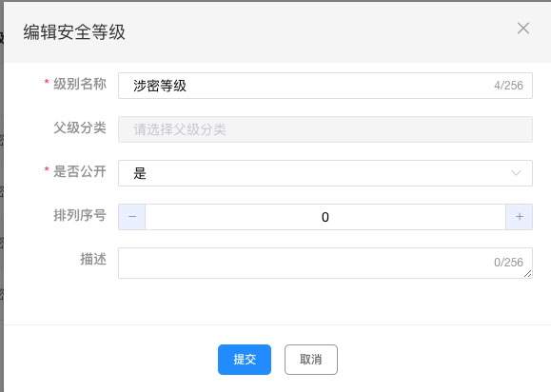Expand the 是否公开 dropdown arrow
551x392 pixels.
point(516,173)
